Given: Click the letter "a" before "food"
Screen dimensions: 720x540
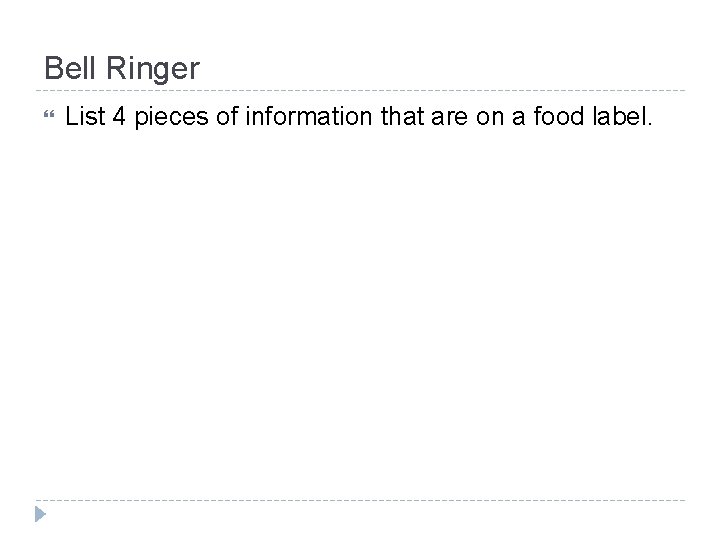Looking at the screenshot, I should pyautogui.click(x=518, y=118).
